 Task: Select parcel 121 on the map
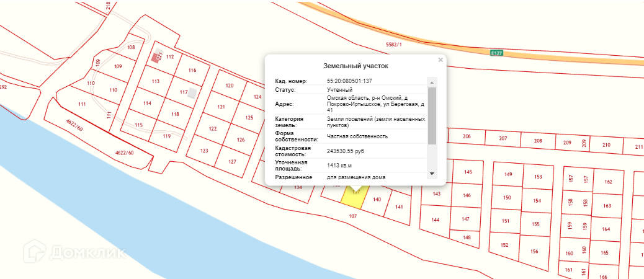click(x=221, y=107)
